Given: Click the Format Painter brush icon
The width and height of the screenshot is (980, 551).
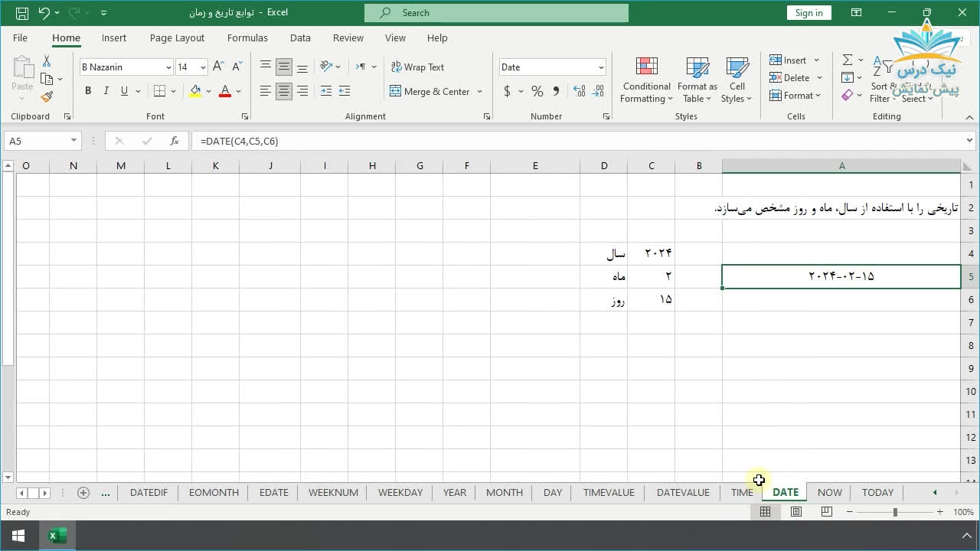Looking at the screenshot, I should (47, 96).
